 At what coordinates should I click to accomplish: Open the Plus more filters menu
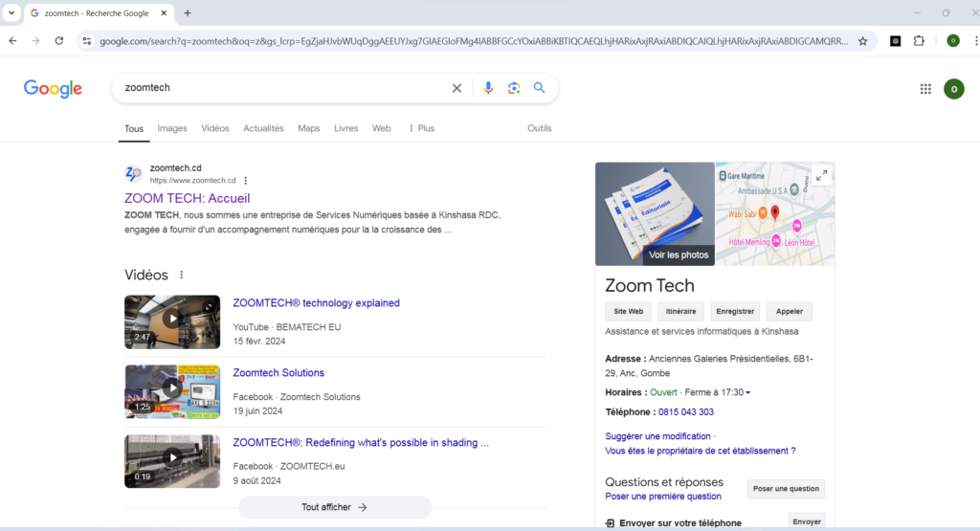(x=421, y=128)
